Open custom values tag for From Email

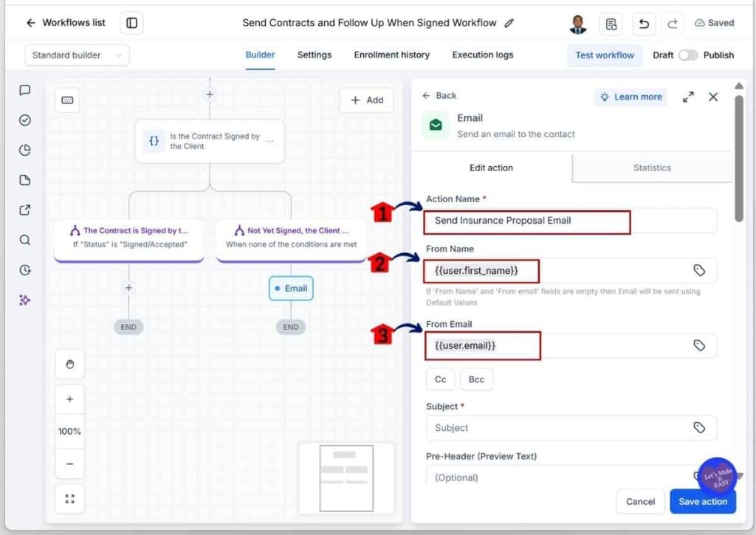(x=699, y=345)
